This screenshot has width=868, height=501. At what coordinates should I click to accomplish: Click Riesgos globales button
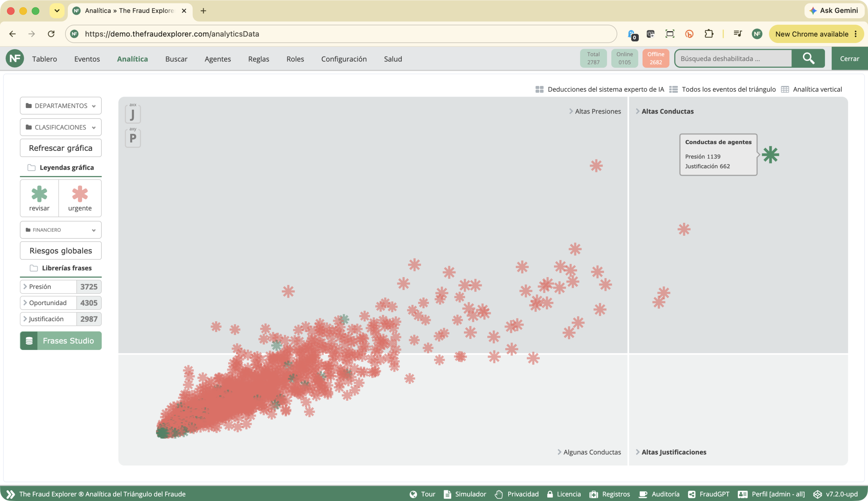[61, 251]
